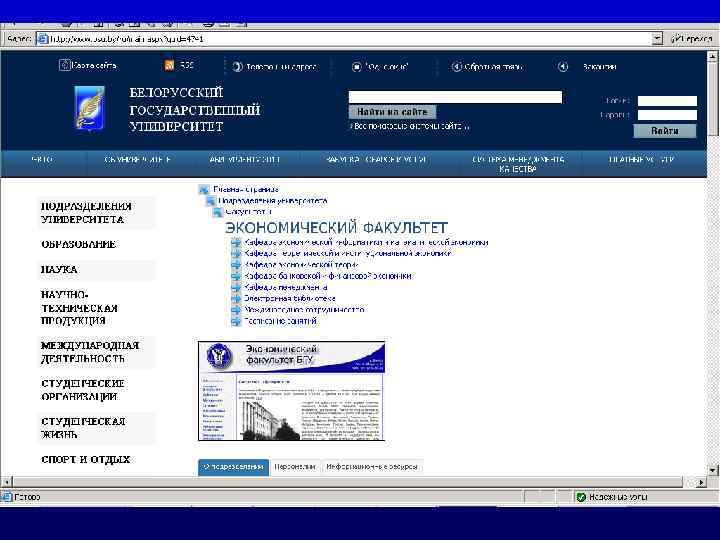Click the page icon in address bar

[43, 39]
